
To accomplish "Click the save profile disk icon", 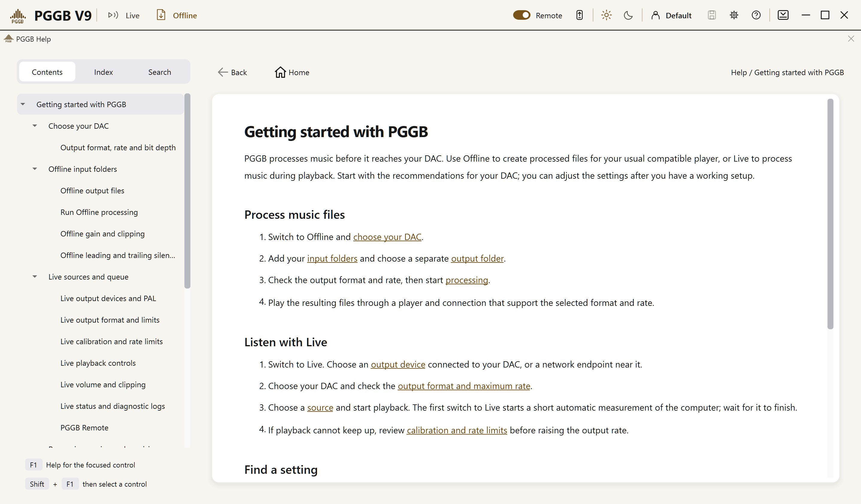I will point(712,15).
